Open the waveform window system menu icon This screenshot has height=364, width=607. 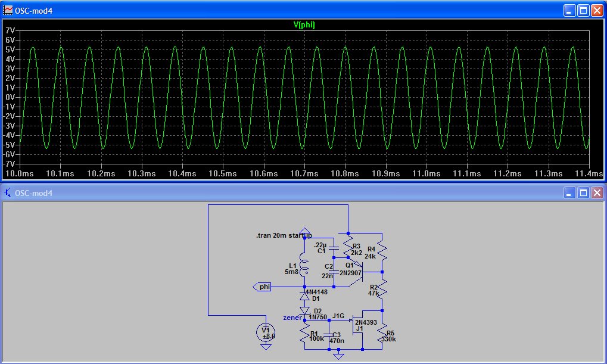pos(8,10)
